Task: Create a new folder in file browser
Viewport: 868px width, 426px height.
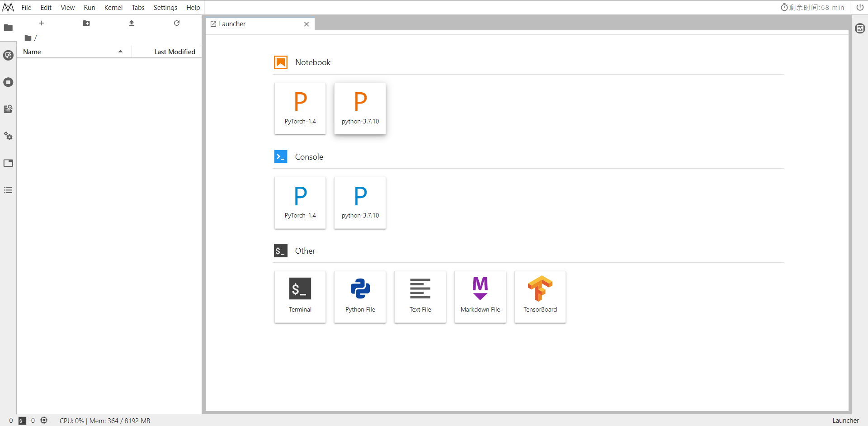Action: (86, 23)
